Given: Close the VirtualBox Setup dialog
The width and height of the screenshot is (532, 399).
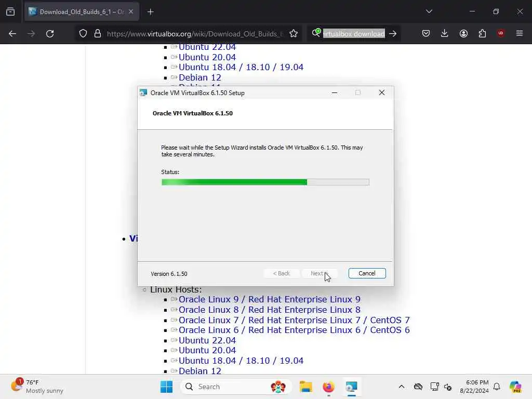Looking at the screenshot, I should [x=382, y=92].
